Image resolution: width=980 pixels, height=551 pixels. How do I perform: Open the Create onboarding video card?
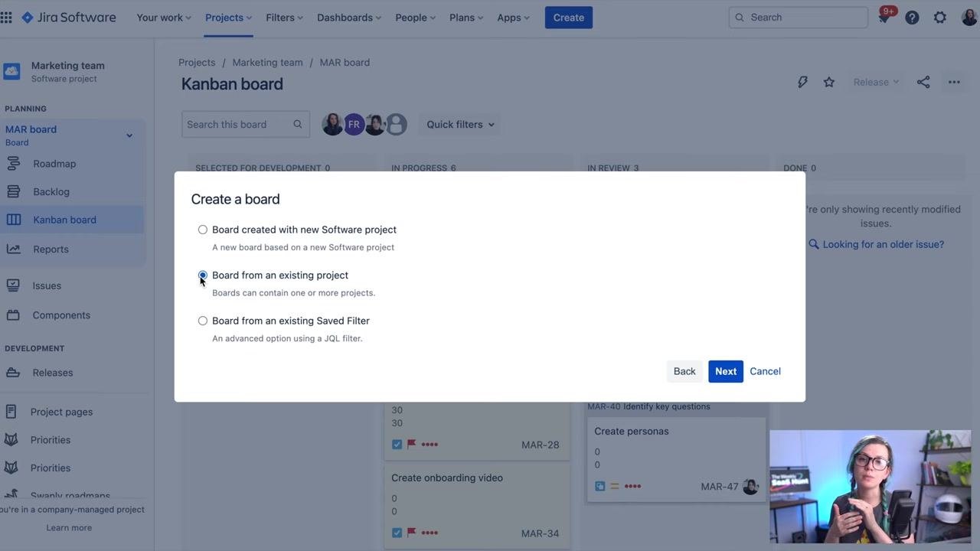click(x=476, y=505)
